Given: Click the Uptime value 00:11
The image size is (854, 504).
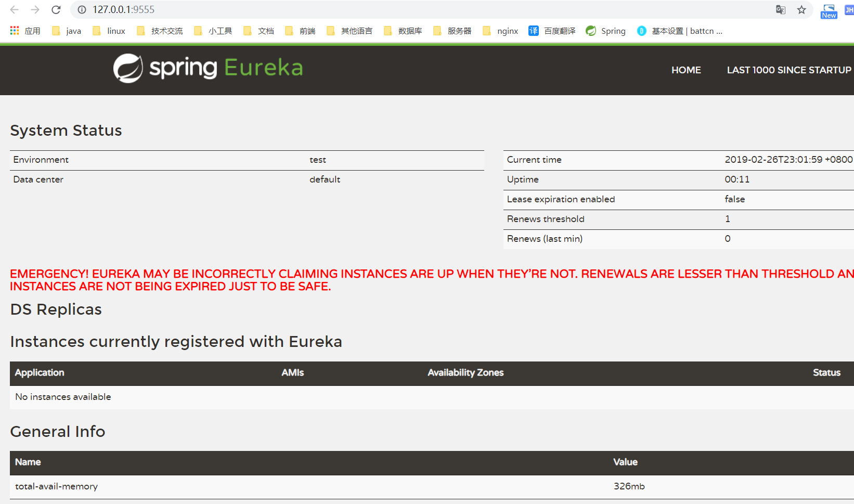Looking at the screenshot, I should (x=737, y=179).
